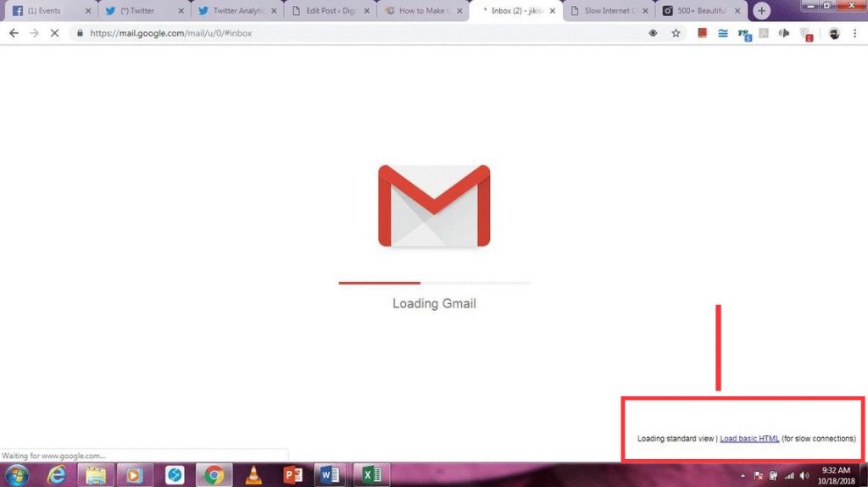Open the Windows Start button
This screenshot has height=487, width=868.
click(x=17, y=475)
